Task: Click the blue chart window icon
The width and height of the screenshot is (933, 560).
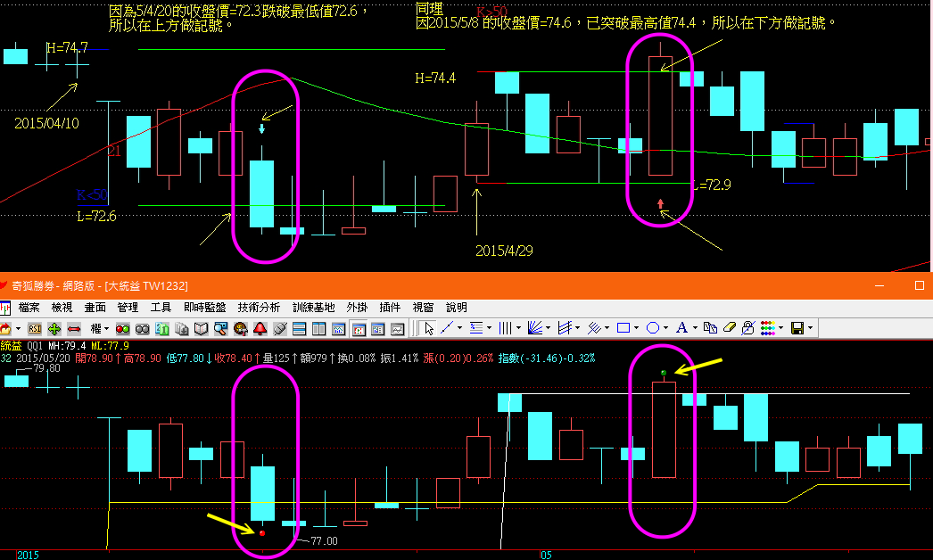Action: [339, 328]
